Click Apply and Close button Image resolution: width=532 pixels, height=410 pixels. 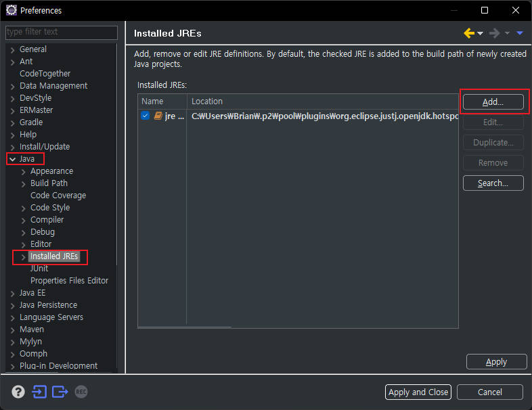[418, 392]
